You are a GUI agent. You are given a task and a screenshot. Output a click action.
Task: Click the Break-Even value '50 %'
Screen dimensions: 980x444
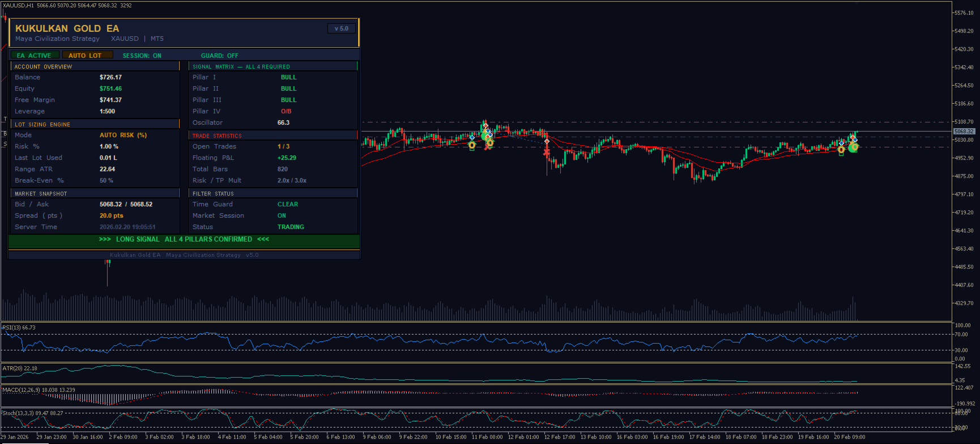106,180
